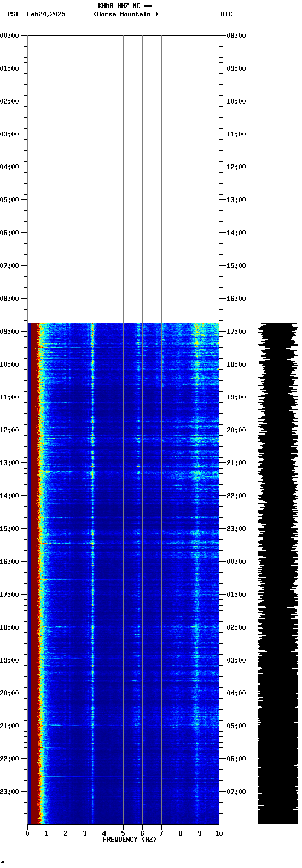Click the dark red low-frequency band
This screenshot has height=868, width=302.
pyautogui.click(x=33, y=574)
